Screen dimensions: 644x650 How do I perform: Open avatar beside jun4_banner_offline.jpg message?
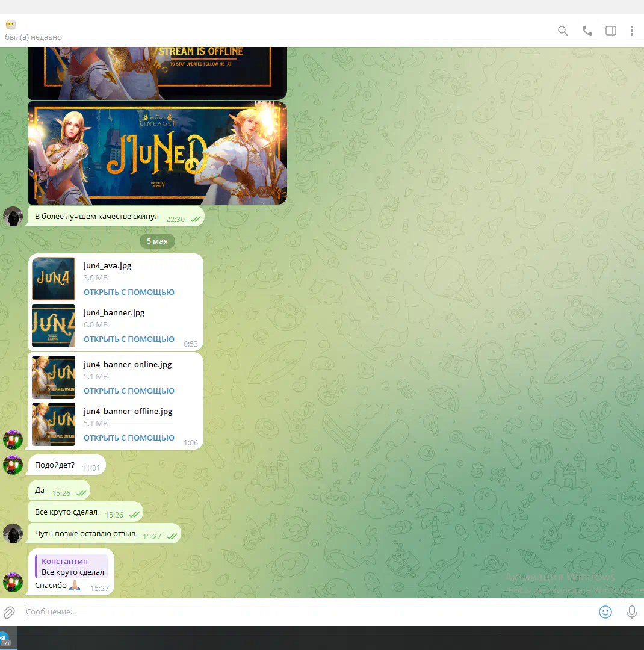click(13, 440)
